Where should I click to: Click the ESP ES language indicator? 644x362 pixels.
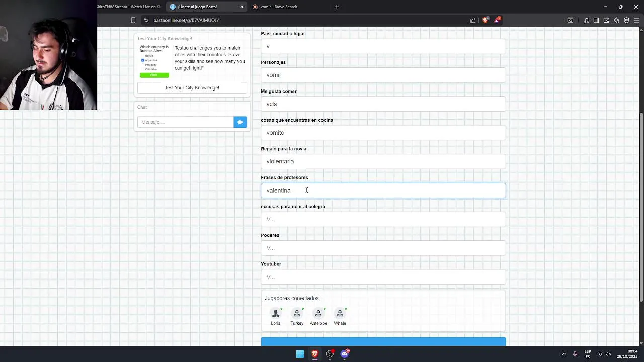coord(588,354)
